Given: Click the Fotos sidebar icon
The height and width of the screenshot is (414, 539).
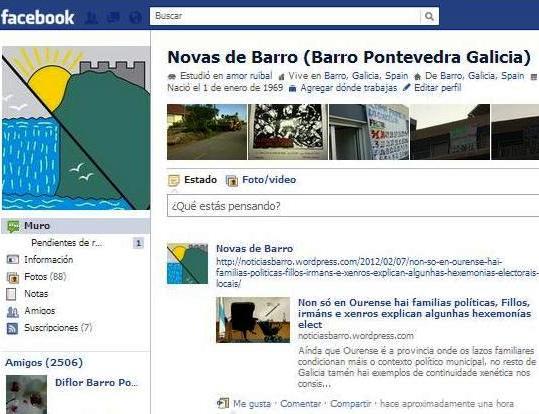Looking at the screenshot, I should (12, 277).
